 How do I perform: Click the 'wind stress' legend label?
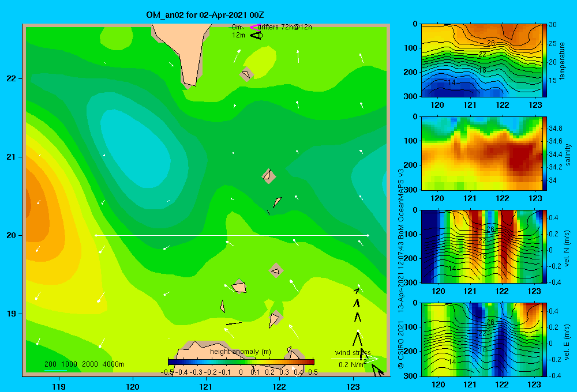click(x=353, y=353)
